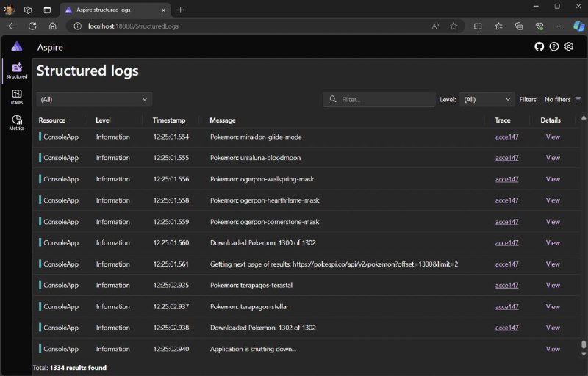Open a new browser tab
The image size is (588, 376).
click(x=180, y=10)
